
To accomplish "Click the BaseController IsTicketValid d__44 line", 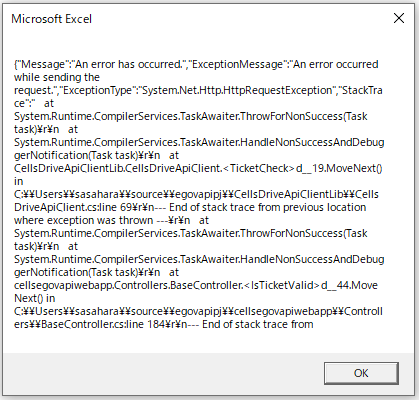I will 196,285.
